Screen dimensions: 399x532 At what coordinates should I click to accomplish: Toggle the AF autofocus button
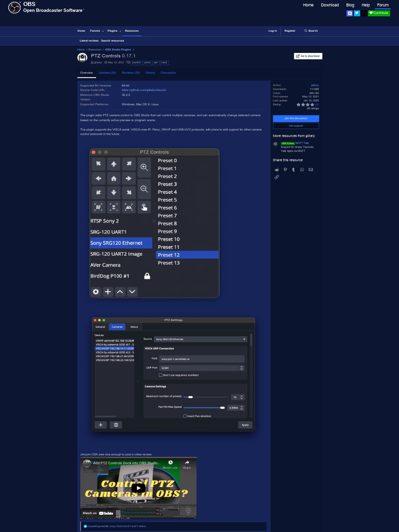pos(98,207)
